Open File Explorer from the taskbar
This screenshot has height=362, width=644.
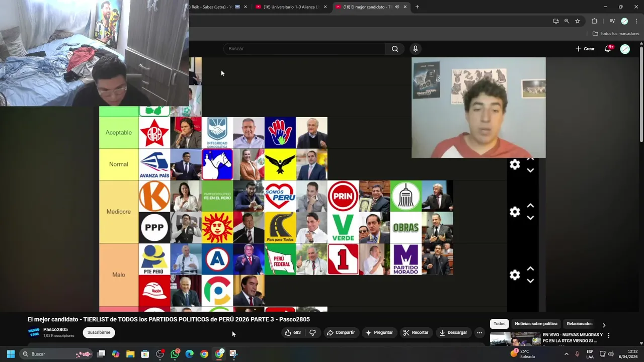(x=130, y=354)
